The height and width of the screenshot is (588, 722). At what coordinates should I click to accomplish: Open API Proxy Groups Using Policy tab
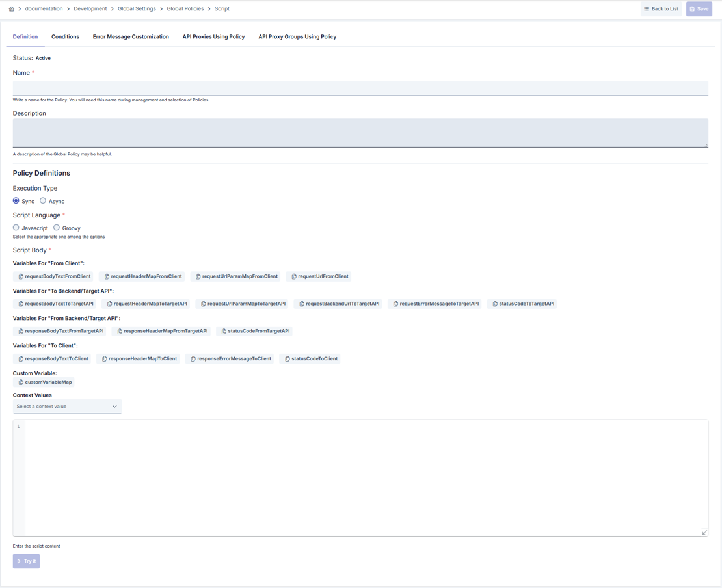click(297, 37)
